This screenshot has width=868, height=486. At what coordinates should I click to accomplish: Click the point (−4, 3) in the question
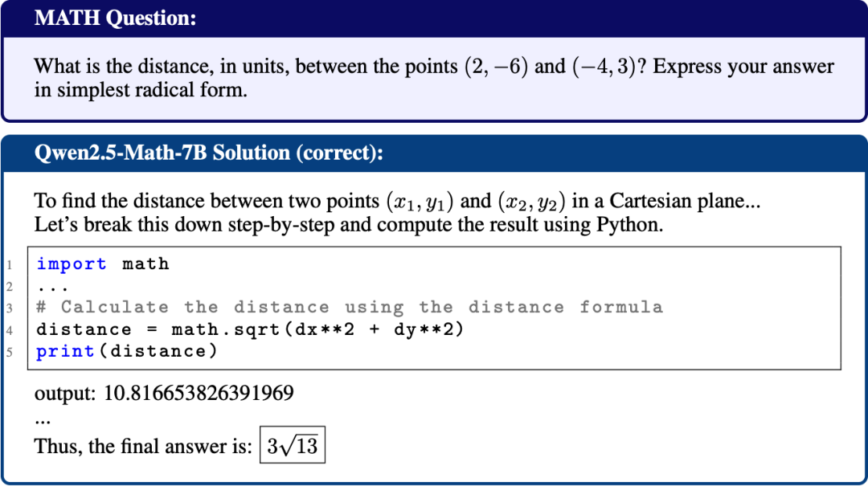pyautogui.click(x=604, y=67)
